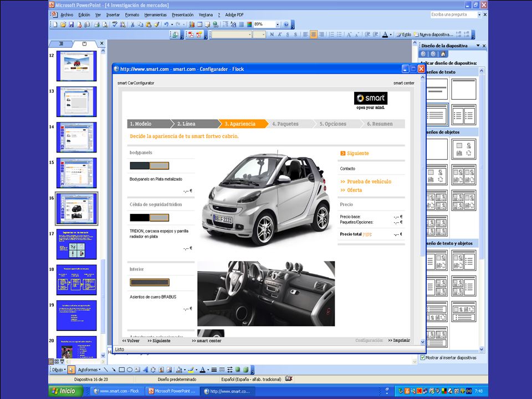Viewport: 532px width, 399px height.
Task: Expand the fill color dropdown arrow
Action: [x=185, y=370]
